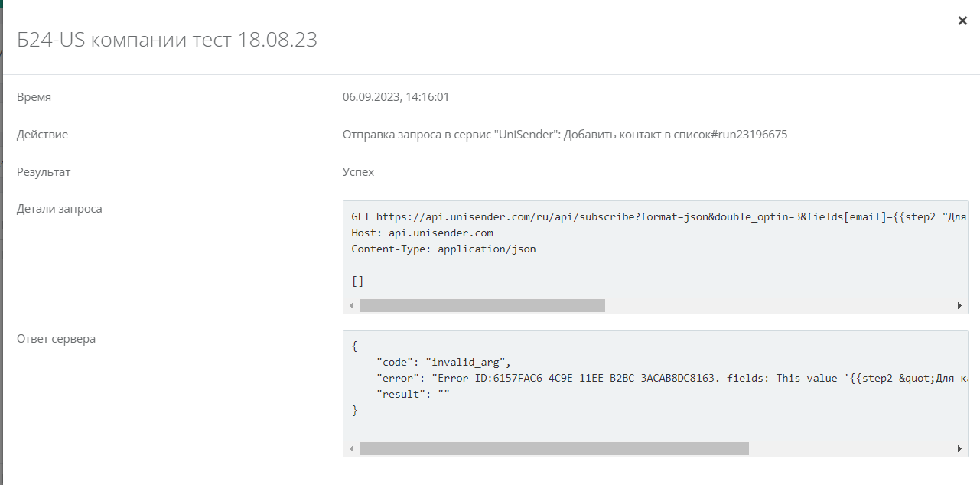Select the timestamp 06.09.2023, 14:16:01

point(396,97)
